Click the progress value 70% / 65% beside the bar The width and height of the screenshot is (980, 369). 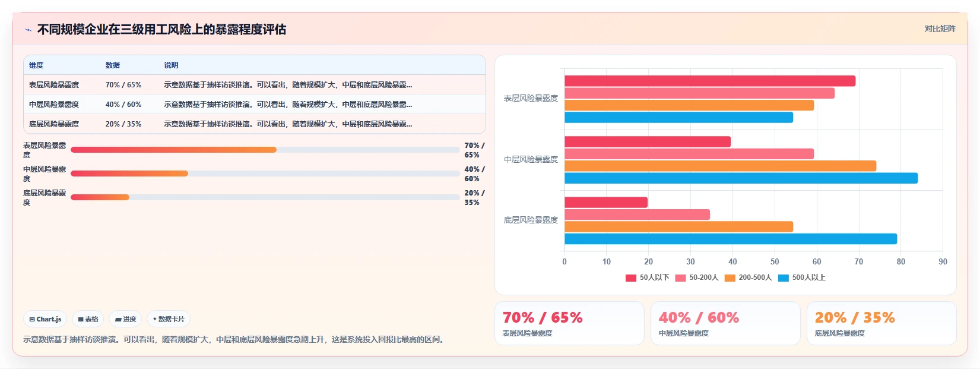pyautogui.click(x=474, y=150)
